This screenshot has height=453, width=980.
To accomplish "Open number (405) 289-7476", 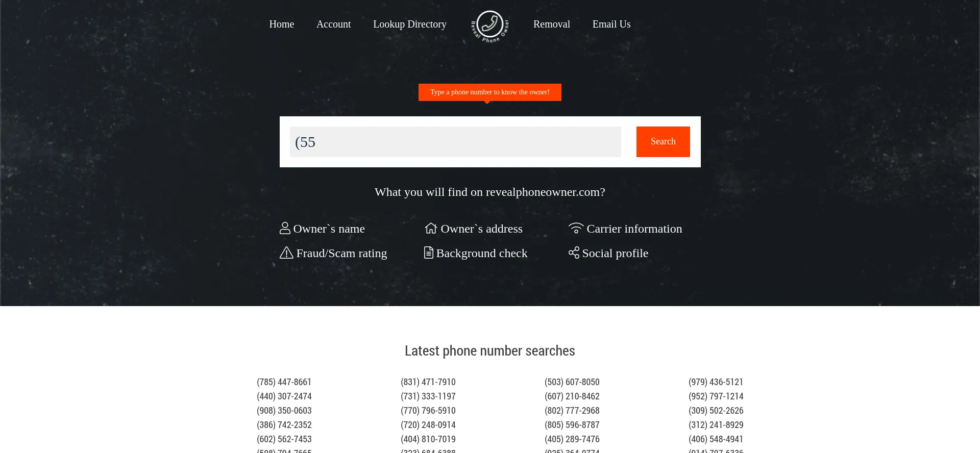I will (572, 439).
